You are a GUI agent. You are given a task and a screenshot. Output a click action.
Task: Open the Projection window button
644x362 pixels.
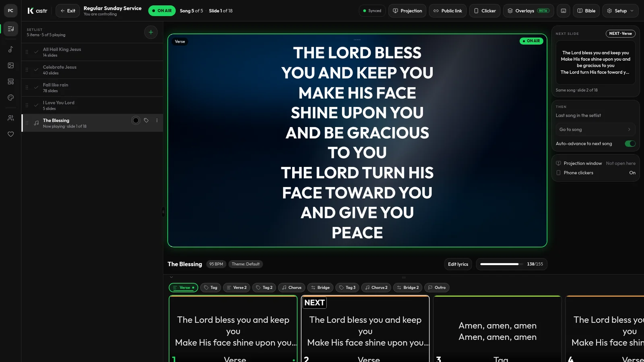(407, 11)
